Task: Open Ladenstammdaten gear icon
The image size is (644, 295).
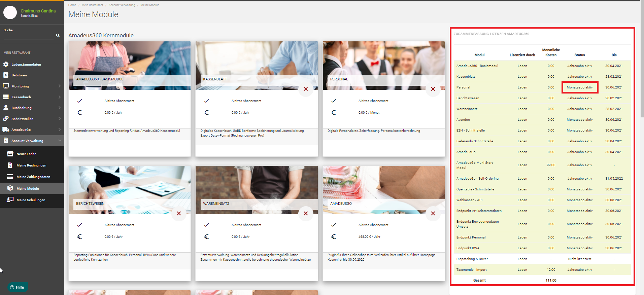Action: 6,64
